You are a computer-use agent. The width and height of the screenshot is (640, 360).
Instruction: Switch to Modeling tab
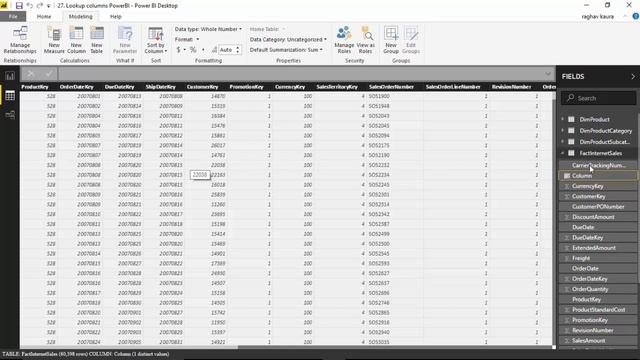(x=80, y=16)
